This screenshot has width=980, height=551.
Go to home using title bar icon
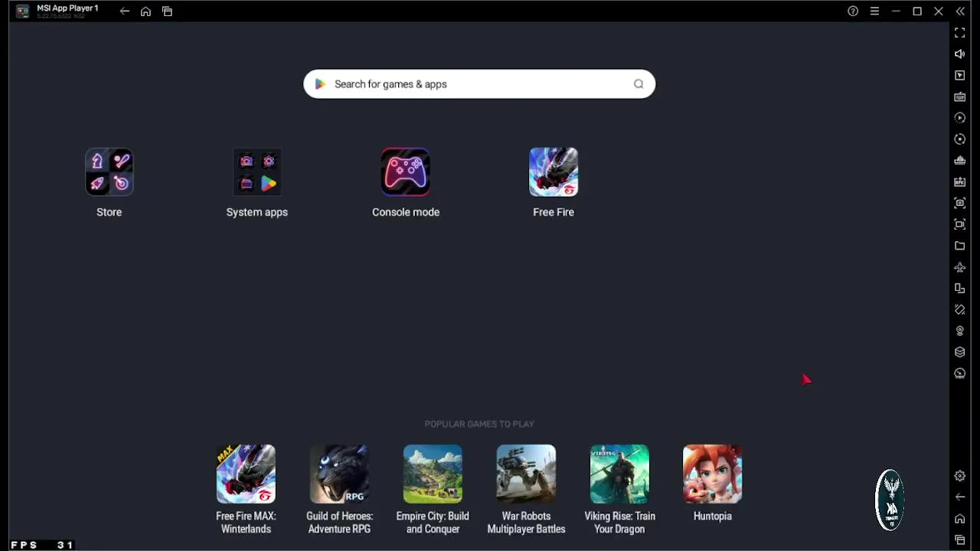point(145,11)
